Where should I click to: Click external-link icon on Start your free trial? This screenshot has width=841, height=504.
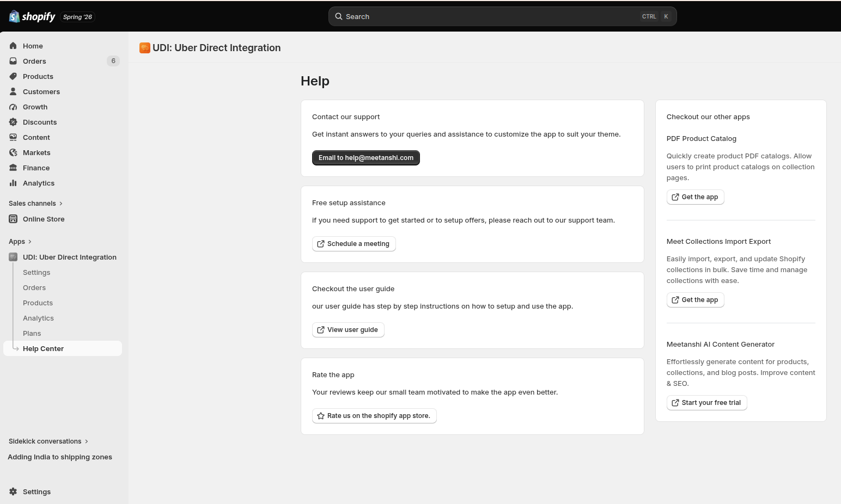coord(675,403)
